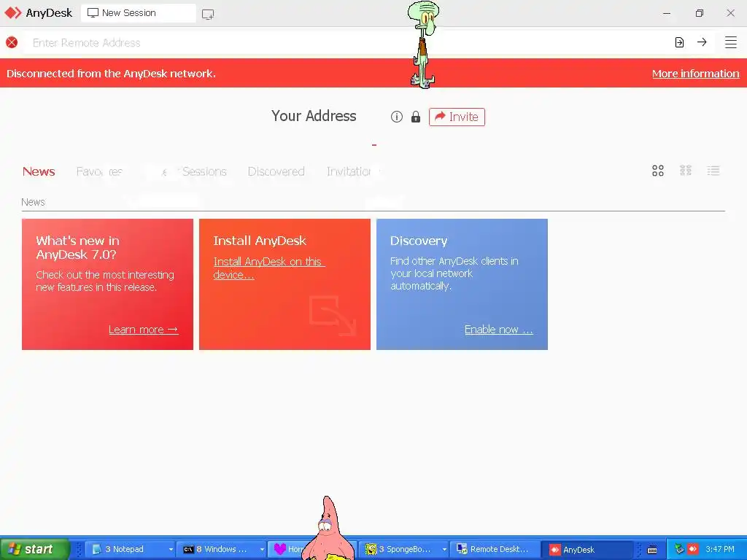Open the More information link
Image resolution: width=747 pixels, height=560 pixels.
[x=695, y=74]
